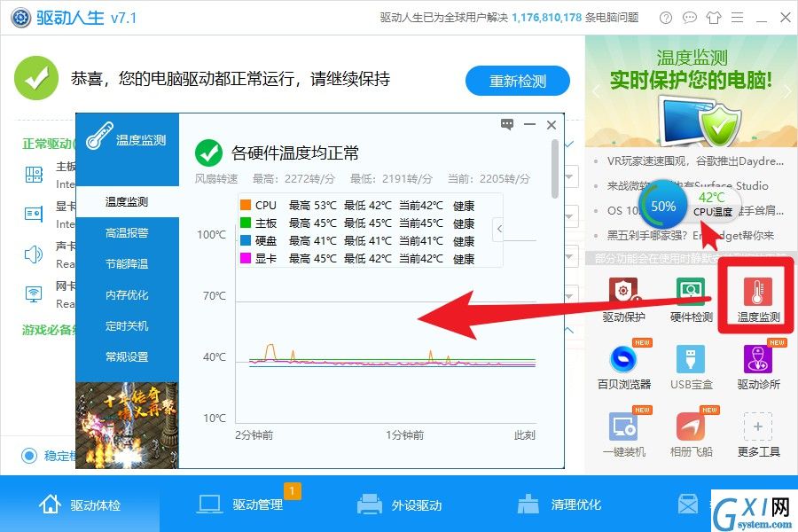Click the temperature window vertical scrollbar
Viewport: 798px width, 532px height.
555,169
